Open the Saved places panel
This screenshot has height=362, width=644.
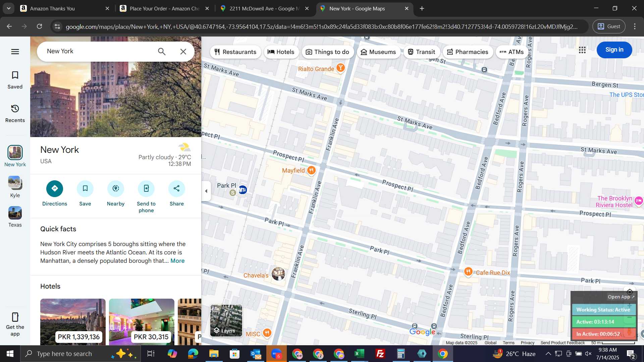[x=15, y=80]
